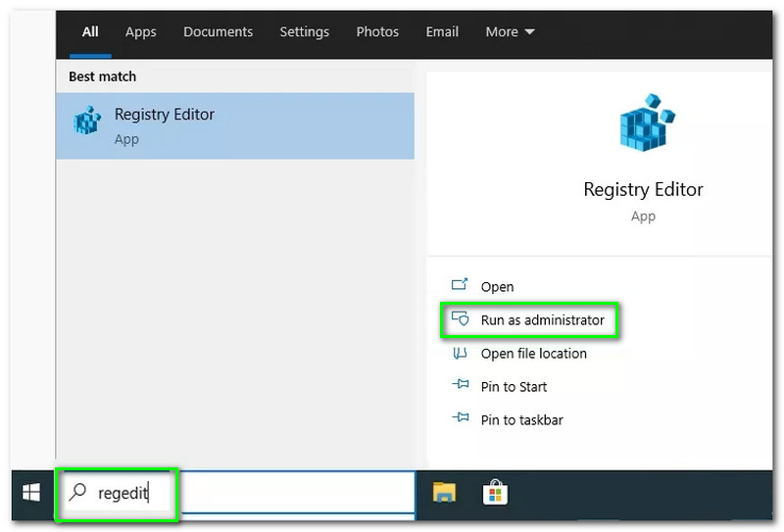Expand the More filter dropdown

click(x=510, y=32)
